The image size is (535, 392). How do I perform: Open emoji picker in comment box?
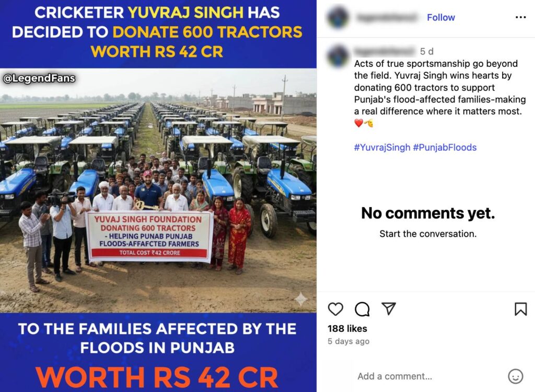point(515,376)
